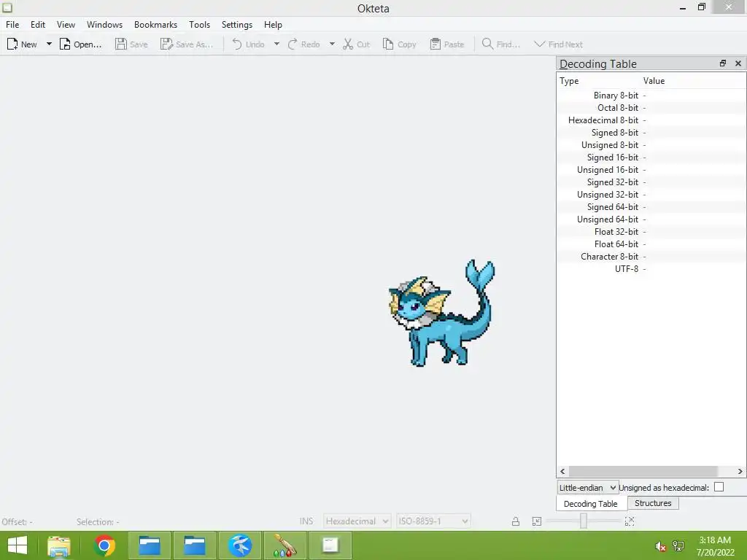Select the UTF-8 row
Image resolution: width=747 pixels, height=560 pixels.
pos(651,268)
